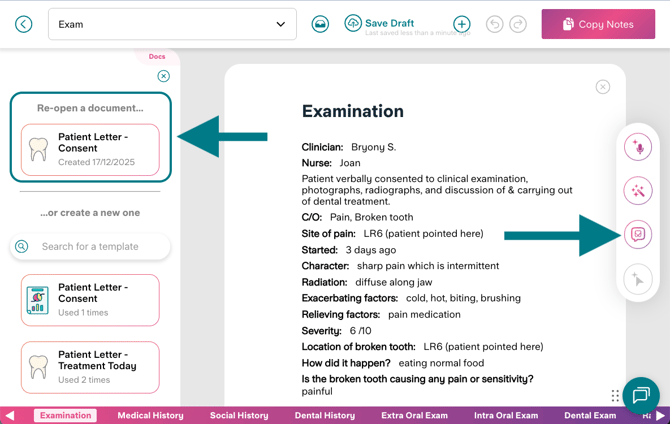The image size is (670, 424).
Task: Undo the last change
Action: pos(494,24)
